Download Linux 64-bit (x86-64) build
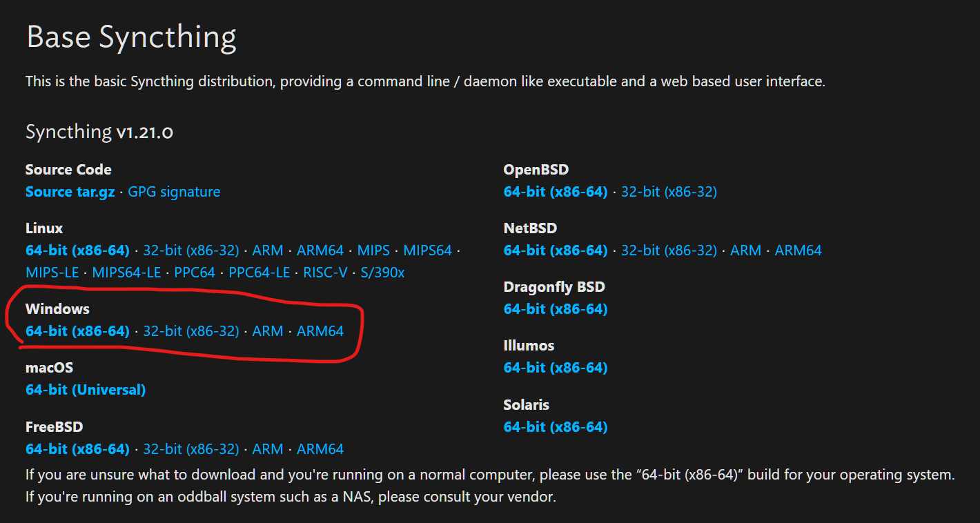The image size is (980, 523). click(77, 250)
